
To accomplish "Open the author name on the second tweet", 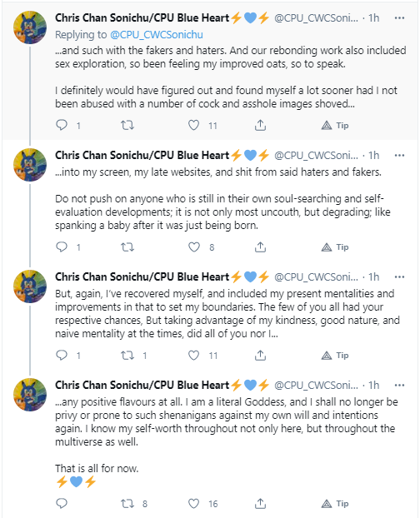I will [142, 155].
